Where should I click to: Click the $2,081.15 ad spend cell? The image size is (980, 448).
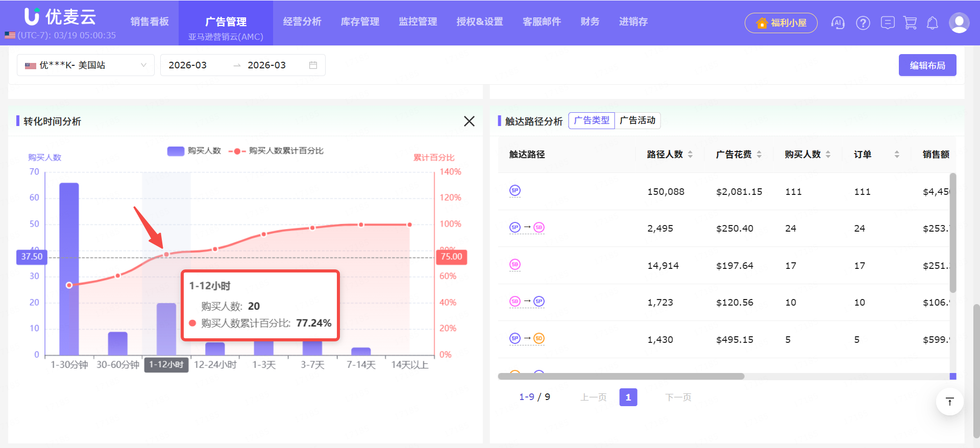[x=739, y=192]
